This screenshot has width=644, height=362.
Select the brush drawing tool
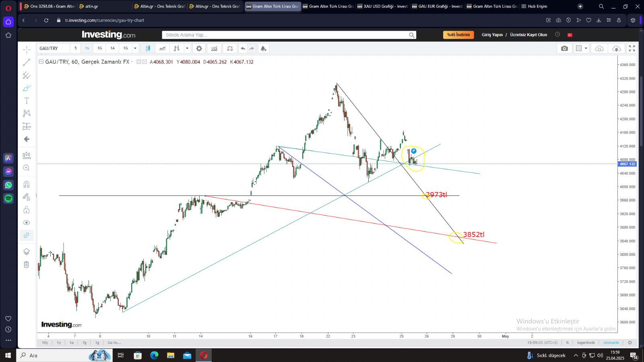click(27, 88)
